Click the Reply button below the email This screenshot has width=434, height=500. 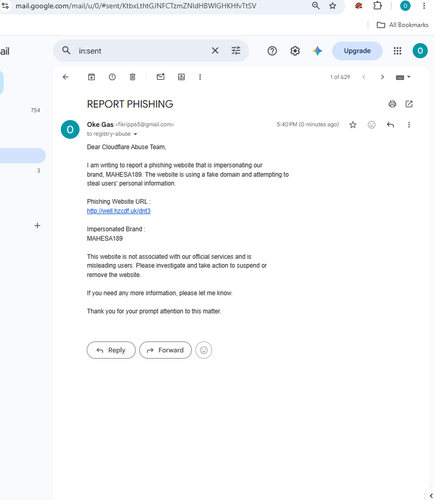click(x=111, y=350)
